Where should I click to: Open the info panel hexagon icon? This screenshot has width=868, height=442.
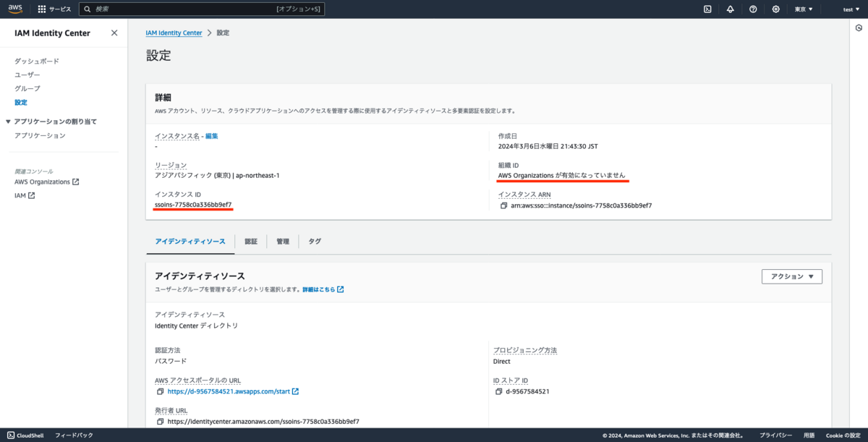(859, 28)
